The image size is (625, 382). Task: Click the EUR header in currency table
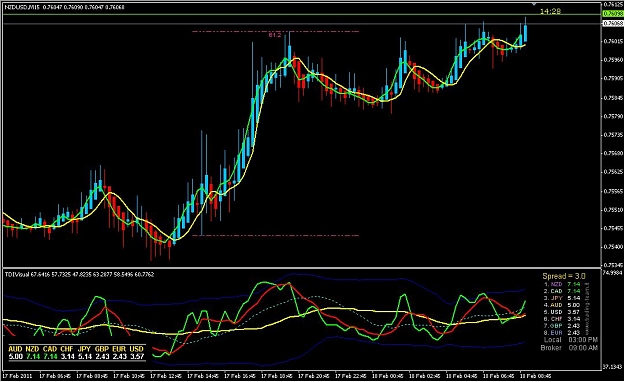coord(119,349)
